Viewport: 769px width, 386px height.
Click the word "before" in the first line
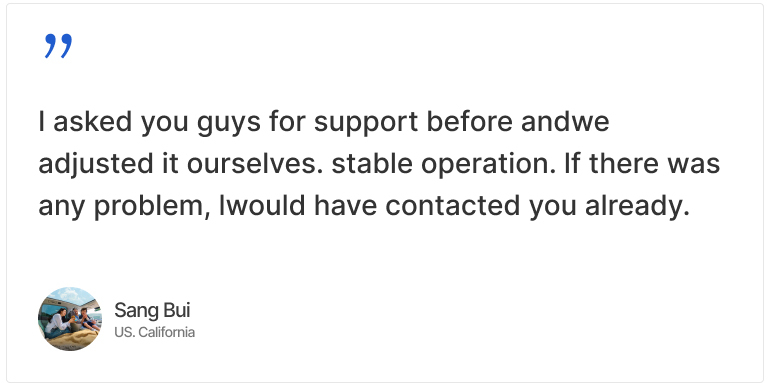pos(469,121)
